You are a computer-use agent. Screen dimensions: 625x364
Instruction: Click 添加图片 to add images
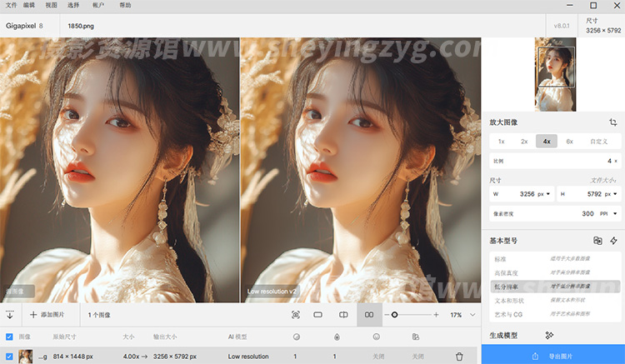coord(47,315)
